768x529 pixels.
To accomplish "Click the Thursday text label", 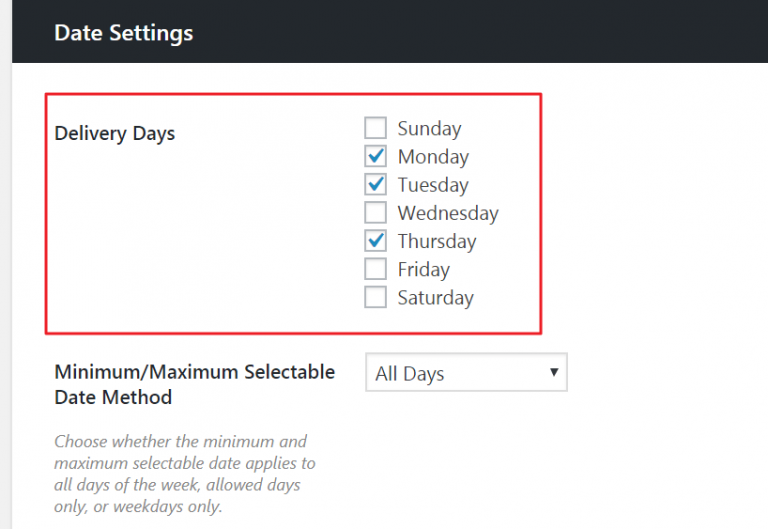I will coord(436,241).
